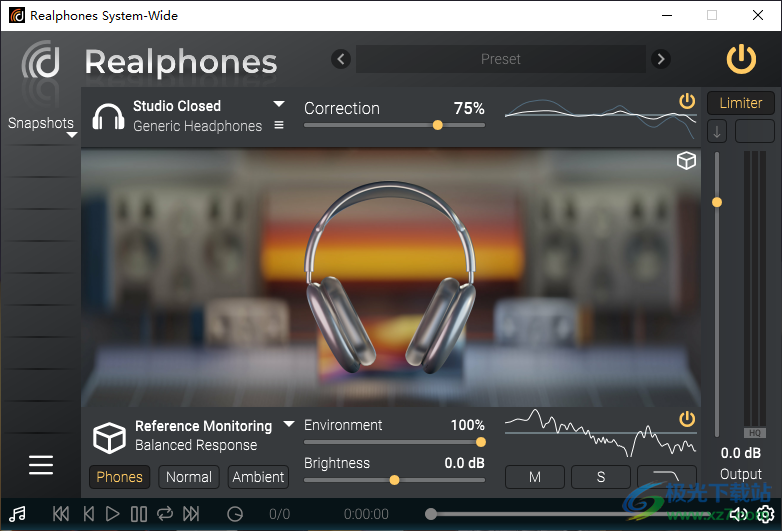The height and width of the screenshot is (531, 782).
Task: Click the speaker volume icon
Action: [x=739, y=514]
